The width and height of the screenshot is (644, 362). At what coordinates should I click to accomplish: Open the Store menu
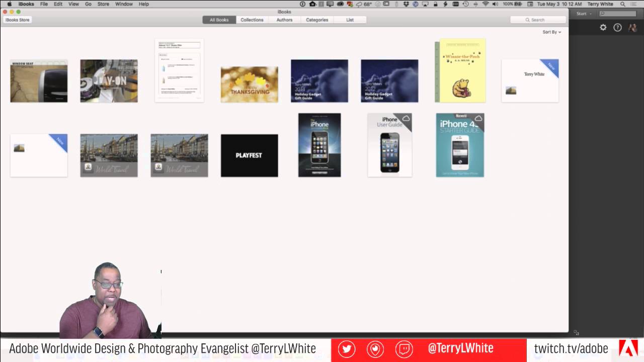coord(103,4)
